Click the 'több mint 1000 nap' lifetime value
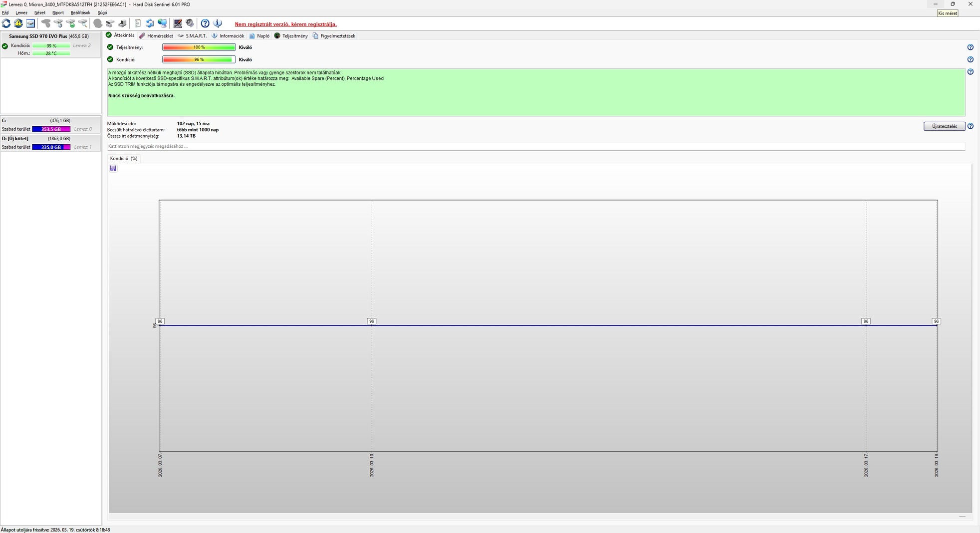The image size is (980, 533). click(x=198, y=130)
